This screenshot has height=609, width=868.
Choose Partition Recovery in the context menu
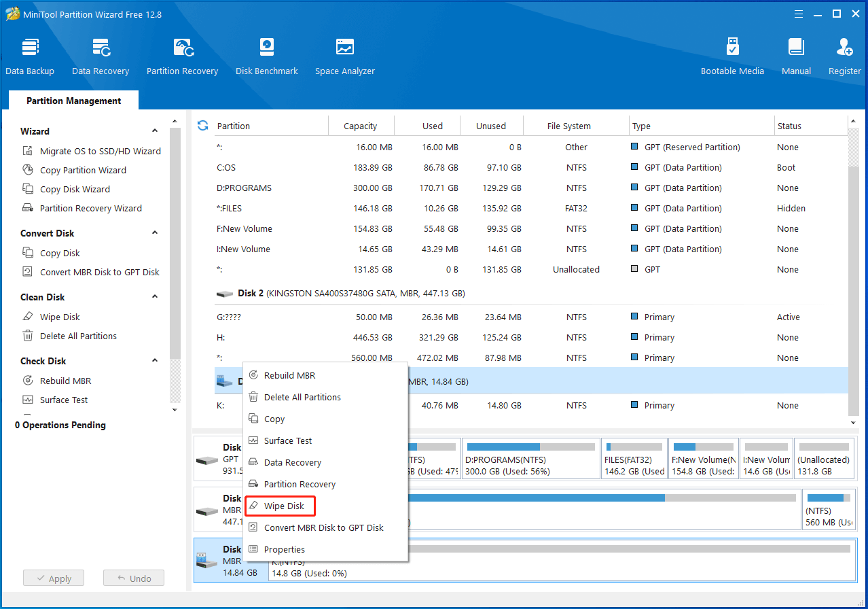325,484
